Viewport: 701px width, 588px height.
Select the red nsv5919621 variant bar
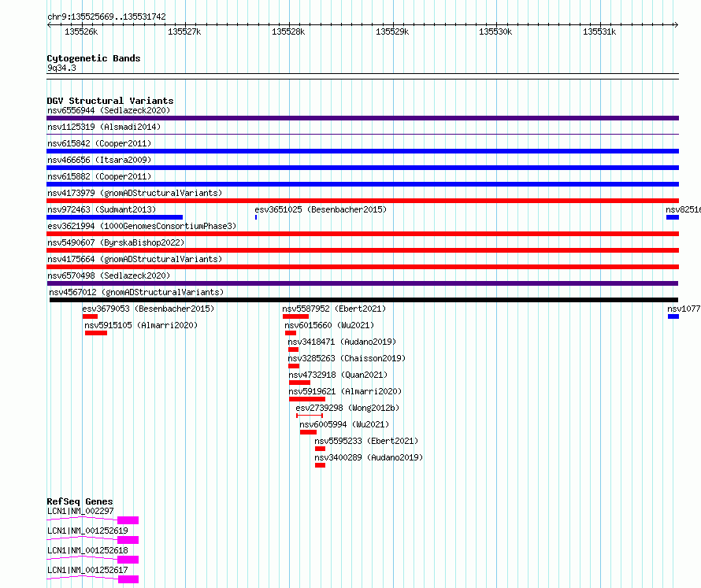point(307,399)
